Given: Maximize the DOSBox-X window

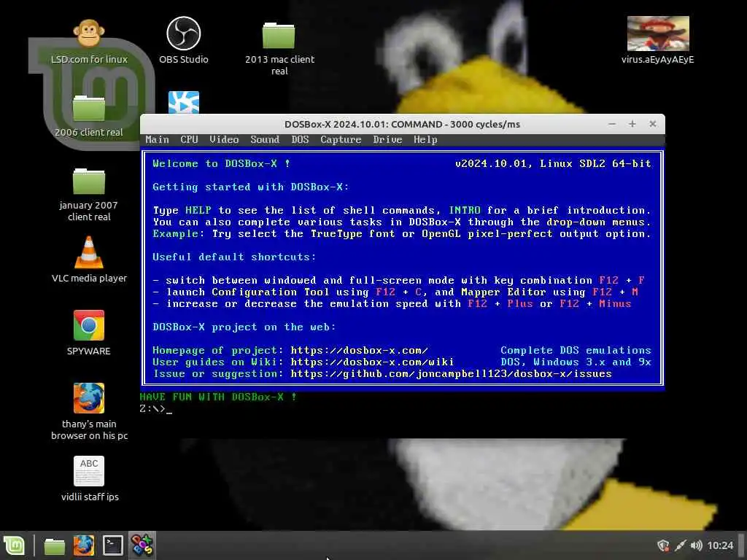Looking at the screenshot, I should (632, 124).
